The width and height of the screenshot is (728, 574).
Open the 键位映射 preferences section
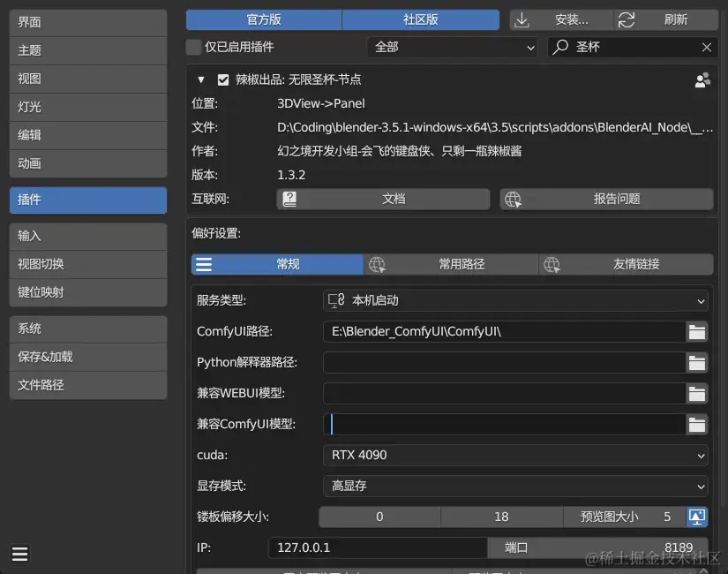click(x=88, y=293)
